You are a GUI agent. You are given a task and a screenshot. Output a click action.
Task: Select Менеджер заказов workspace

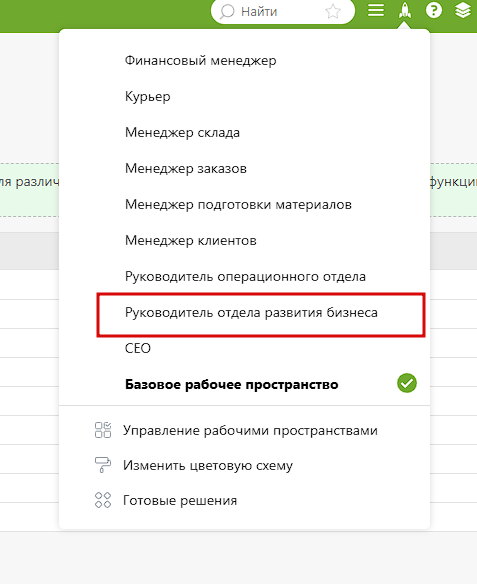click(185, 169)
